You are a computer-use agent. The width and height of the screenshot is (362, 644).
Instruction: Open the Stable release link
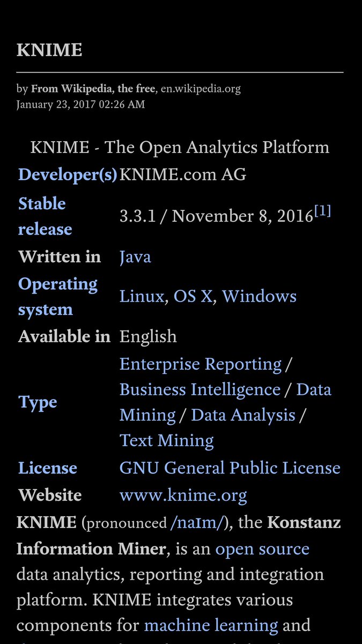point(45,216)
